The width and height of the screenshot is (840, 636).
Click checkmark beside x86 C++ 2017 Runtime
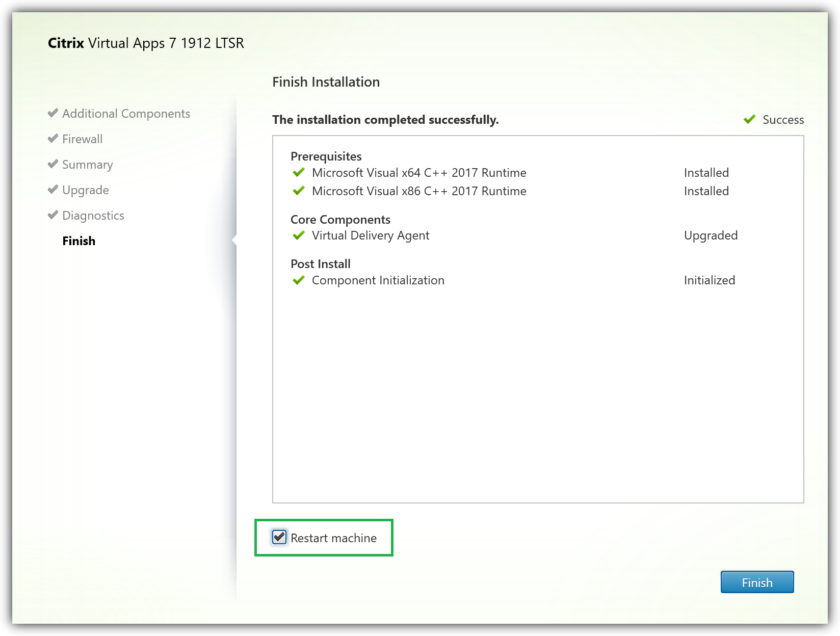coord(299,191)
